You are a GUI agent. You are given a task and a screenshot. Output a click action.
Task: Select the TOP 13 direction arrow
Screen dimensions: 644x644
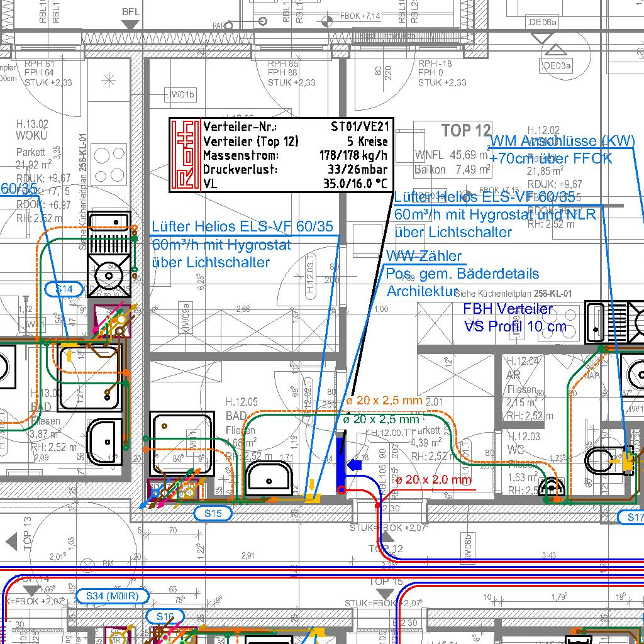coord(11,541)
